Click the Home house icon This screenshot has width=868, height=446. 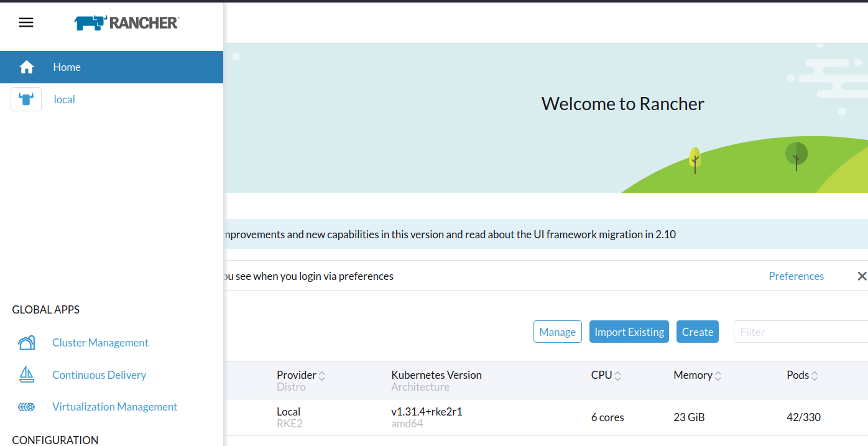click(x=27, y=67)
